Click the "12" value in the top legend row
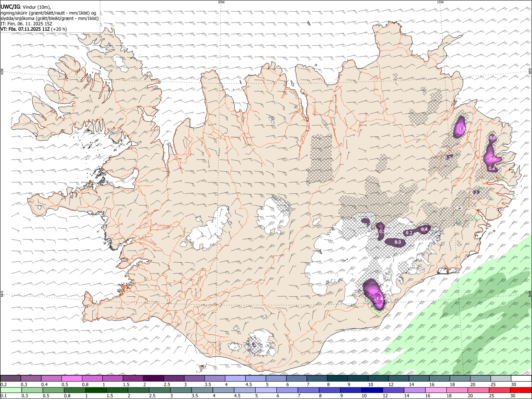This screenshot has height=399, width=532. 391,384
